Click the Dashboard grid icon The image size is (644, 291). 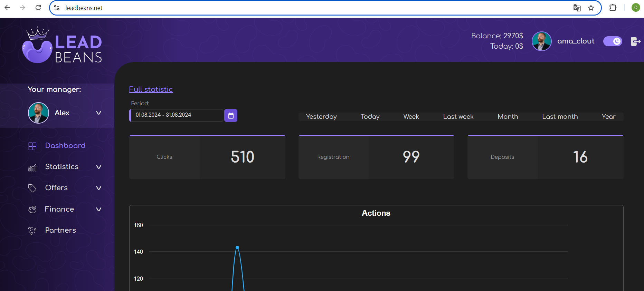click(x=32, y=146)
